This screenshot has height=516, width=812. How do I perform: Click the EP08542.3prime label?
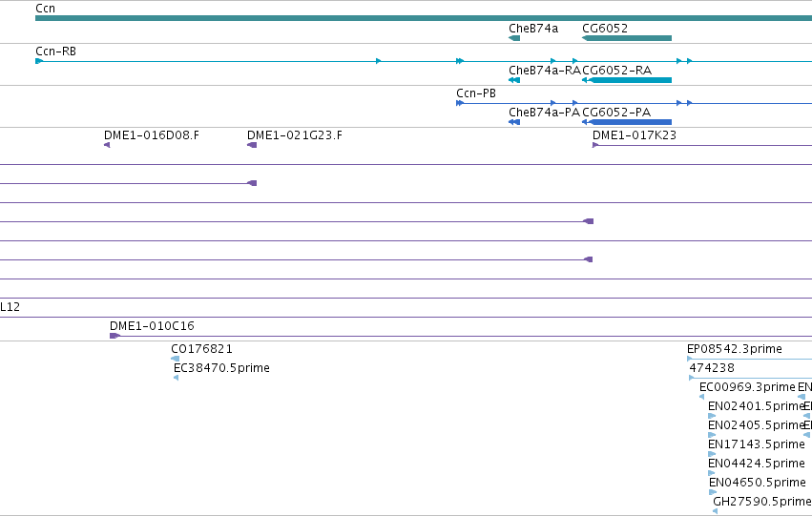click(x=735, y=349)
